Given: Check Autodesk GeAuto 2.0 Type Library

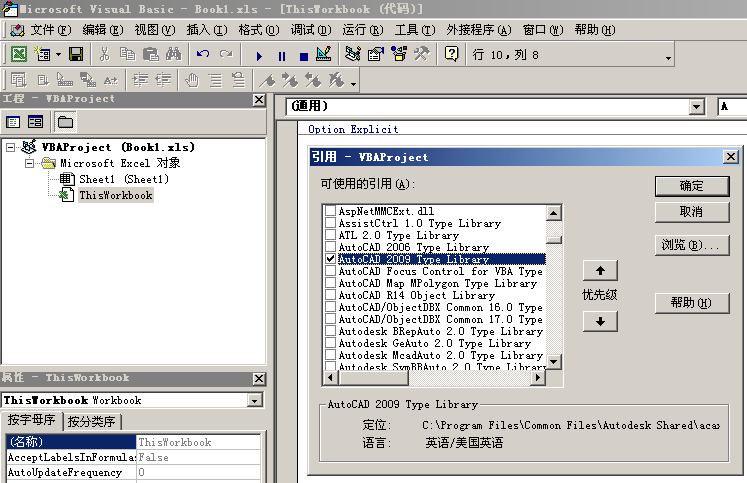Looking at the screenshot, I should 330,342.
